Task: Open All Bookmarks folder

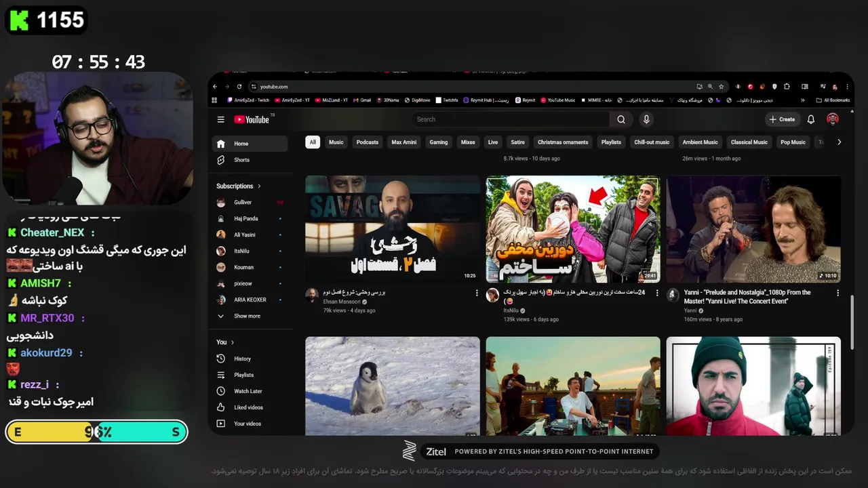Action: [x=833, y=100]
